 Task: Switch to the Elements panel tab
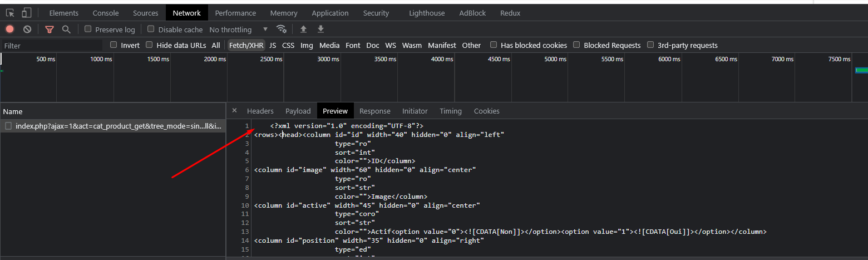(64, 13)
